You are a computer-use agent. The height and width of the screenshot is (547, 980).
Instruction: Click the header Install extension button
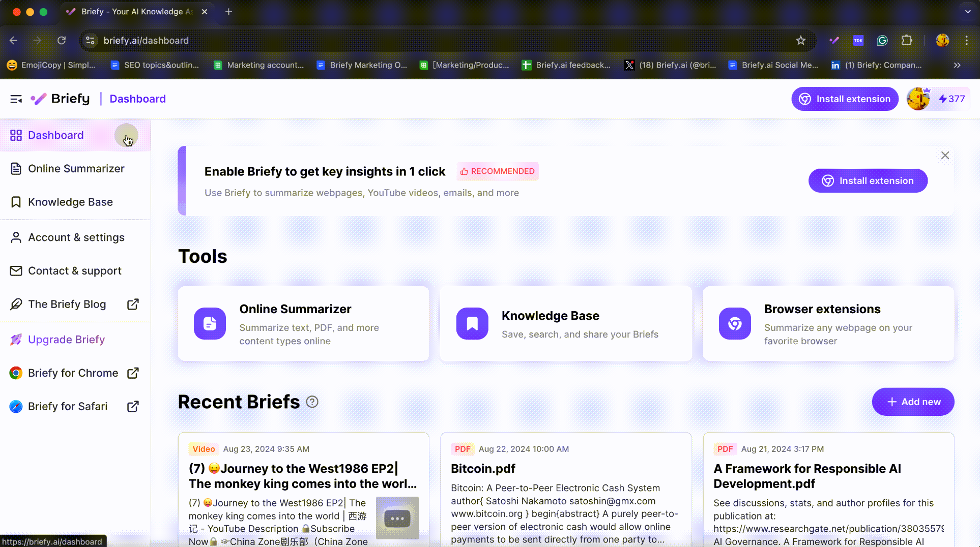845,99
